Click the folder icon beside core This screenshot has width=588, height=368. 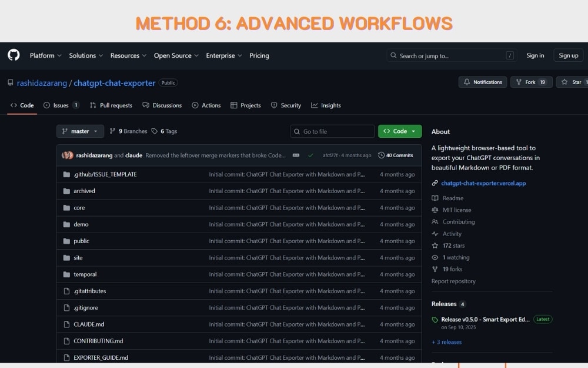[x=67, y=208]
